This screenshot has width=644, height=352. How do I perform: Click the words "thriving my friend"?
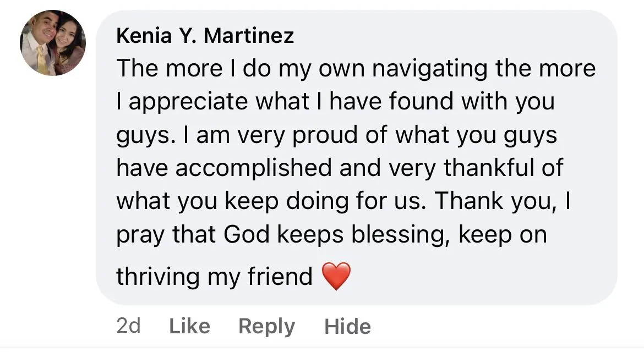coord(215,277)
